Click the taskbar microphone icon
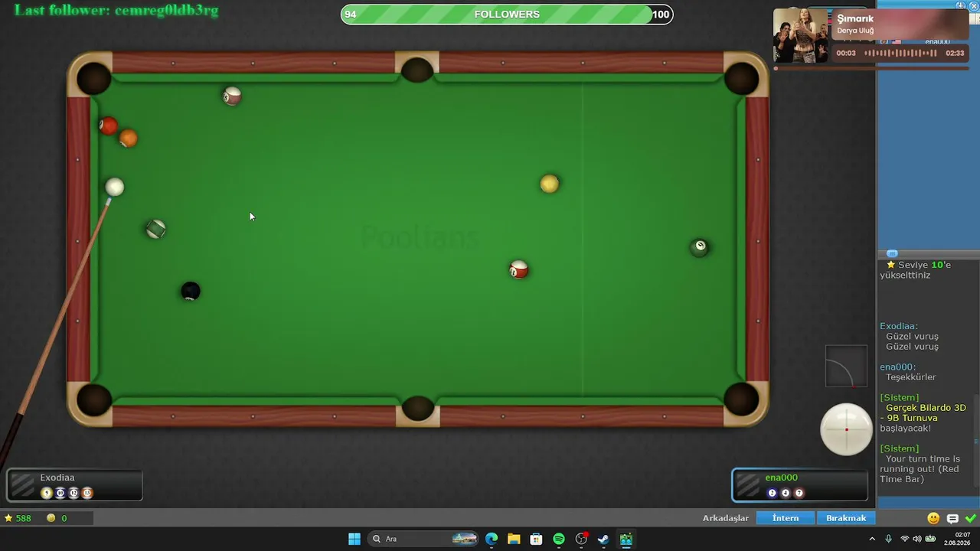 [888, 539]
